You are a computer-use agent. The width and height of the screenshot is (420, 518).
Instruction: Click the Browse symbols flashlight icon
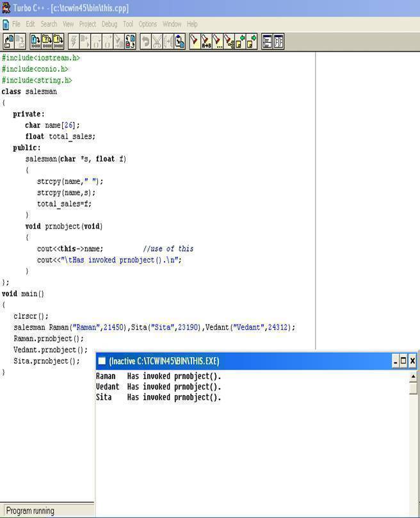tap(229, 42)
